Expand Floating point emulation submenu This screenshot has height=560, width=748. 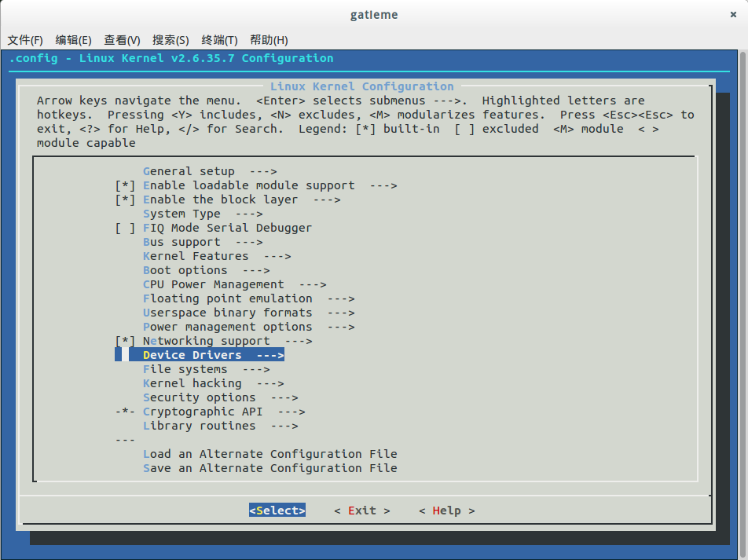click(249, 298)
